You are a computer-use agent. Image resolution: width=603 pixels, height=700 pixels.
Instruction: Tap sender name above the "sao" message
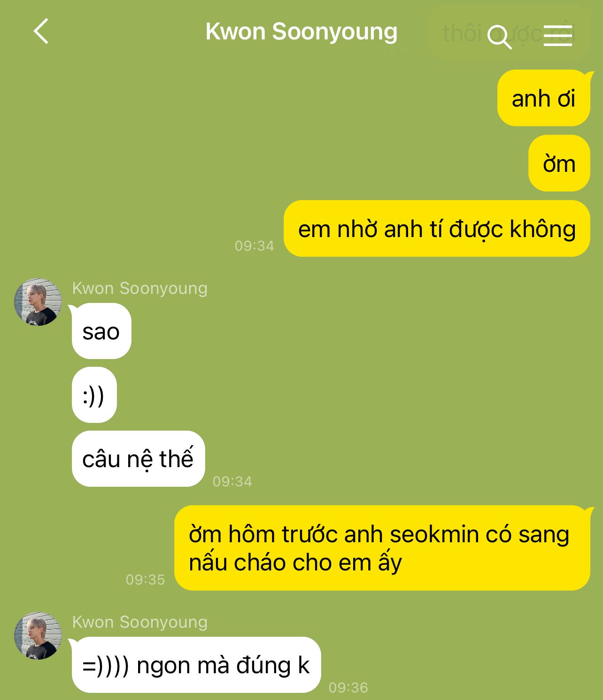tap(140, 288)
